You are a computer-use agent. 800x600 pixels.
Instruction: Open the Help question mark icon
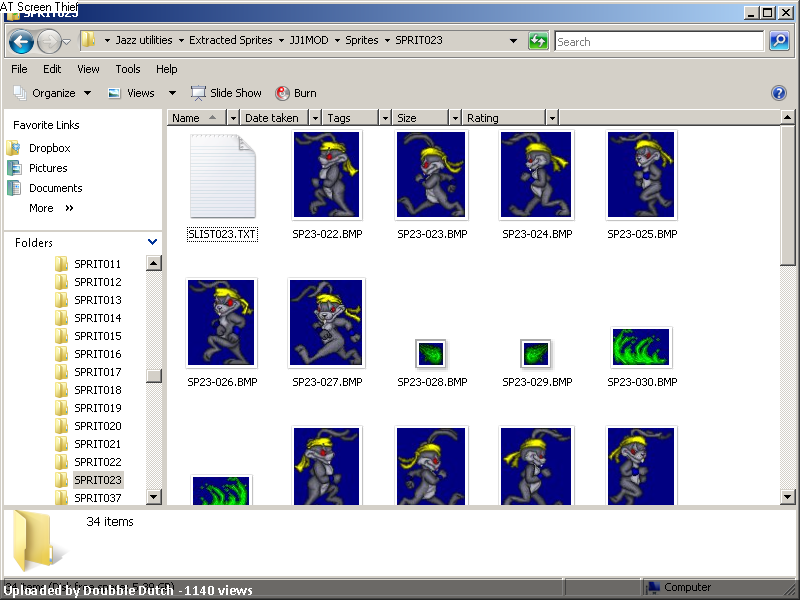coord(779,93)
